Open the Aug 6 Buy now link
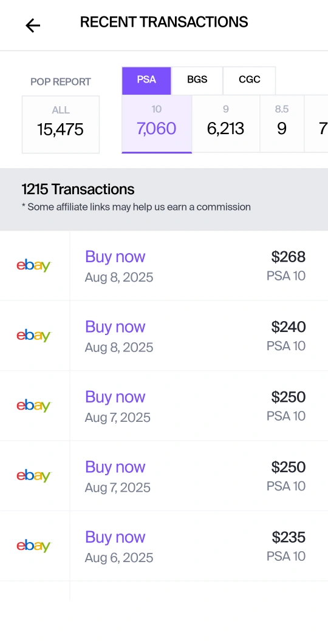 115,537
